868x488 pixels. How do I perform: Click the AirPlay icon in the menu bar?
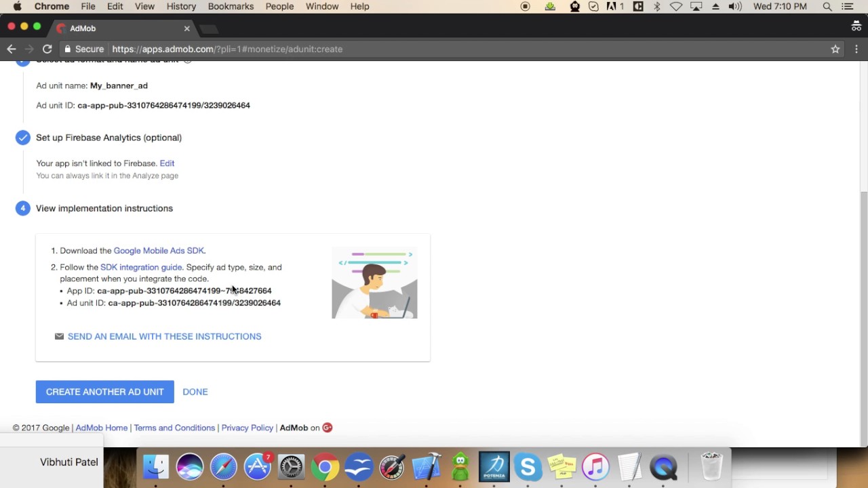click(696, 7)
